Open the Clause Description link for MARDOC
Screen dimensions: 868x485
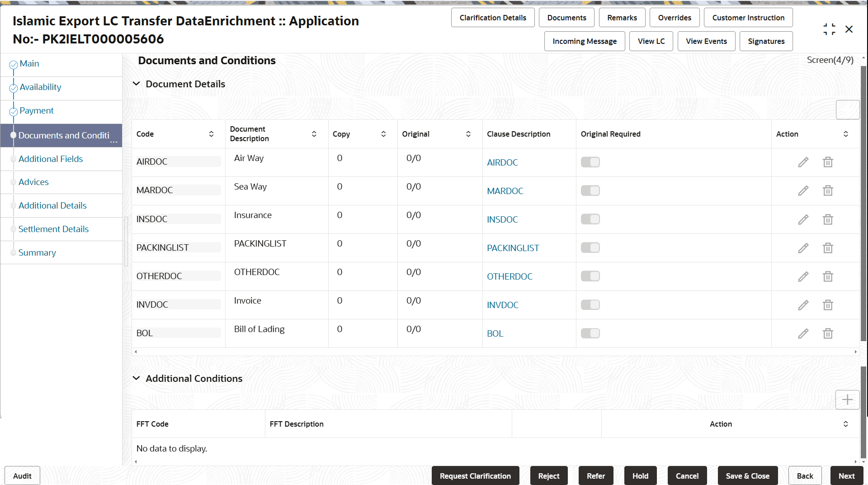[505, 190]
